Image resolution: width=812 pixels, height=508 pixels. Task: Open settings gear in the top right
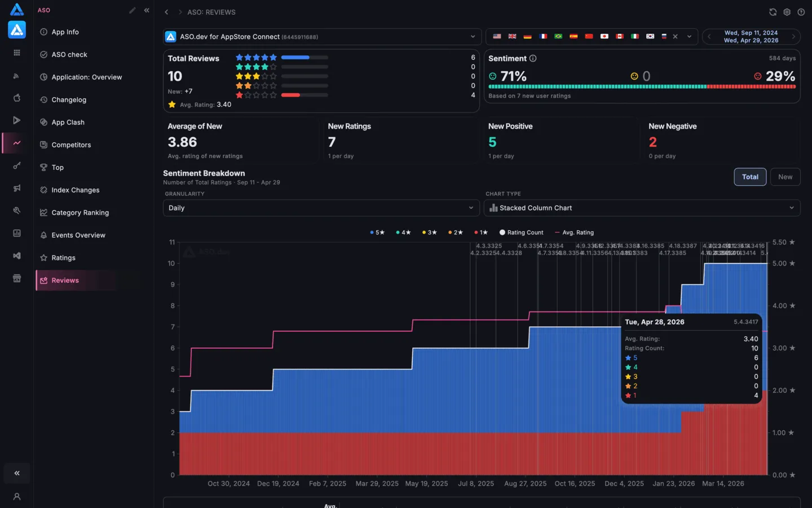tap(787, 12)
